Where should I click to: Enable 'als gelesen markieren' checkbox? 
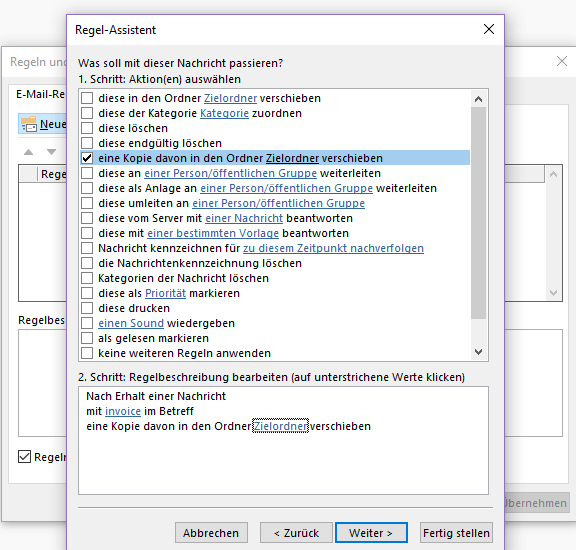(x=87, y=338)
